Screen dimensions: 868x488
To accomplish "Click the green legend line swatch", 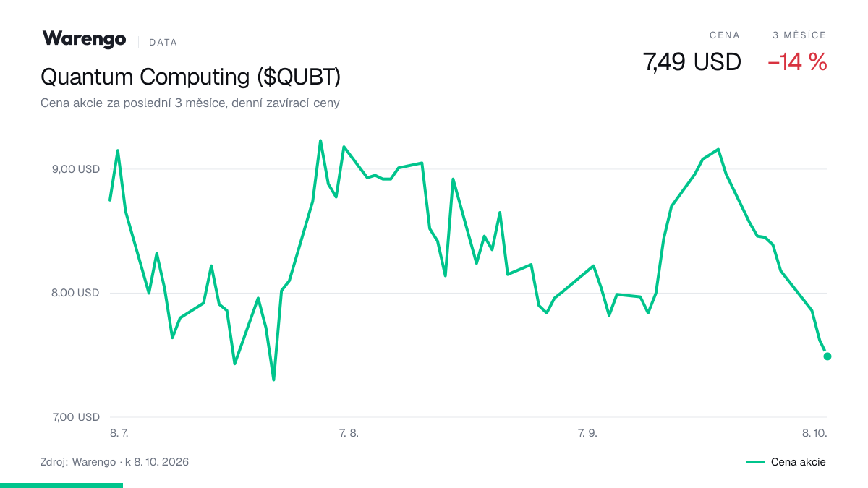I will tap(756, 462).
